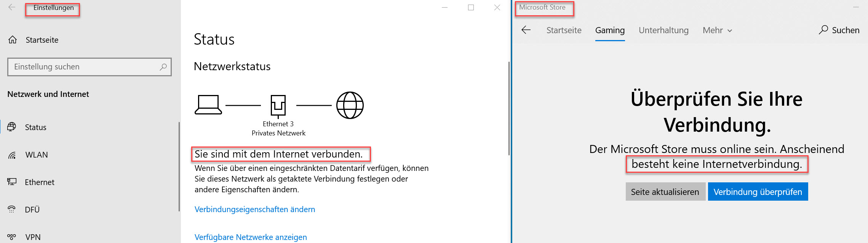Open the Verbindungseigenschaften ändern link
The width and height of the screenshot is (868, 243).
pos(255,209)
